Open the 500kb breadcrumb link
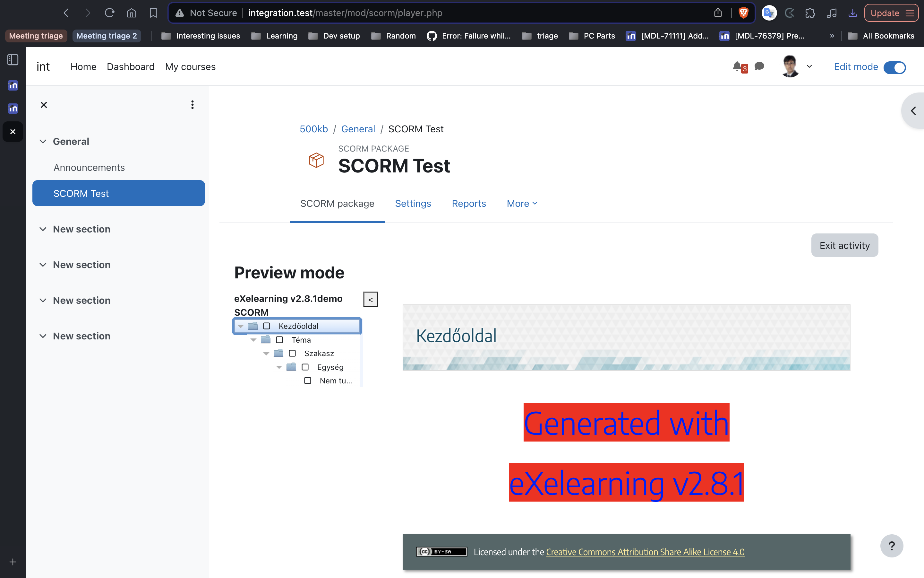924x578 pixels. point(313,129)
